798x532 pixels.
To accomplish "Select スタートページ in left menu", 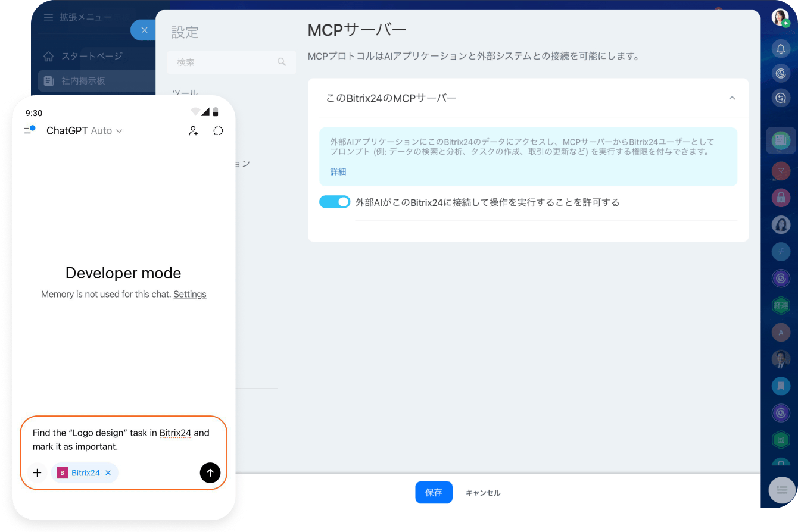I will (x=92, y=56).
